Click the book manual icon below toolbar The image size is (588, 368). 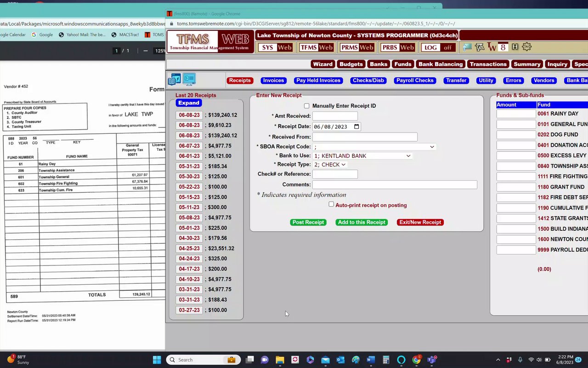coord(175,80)
